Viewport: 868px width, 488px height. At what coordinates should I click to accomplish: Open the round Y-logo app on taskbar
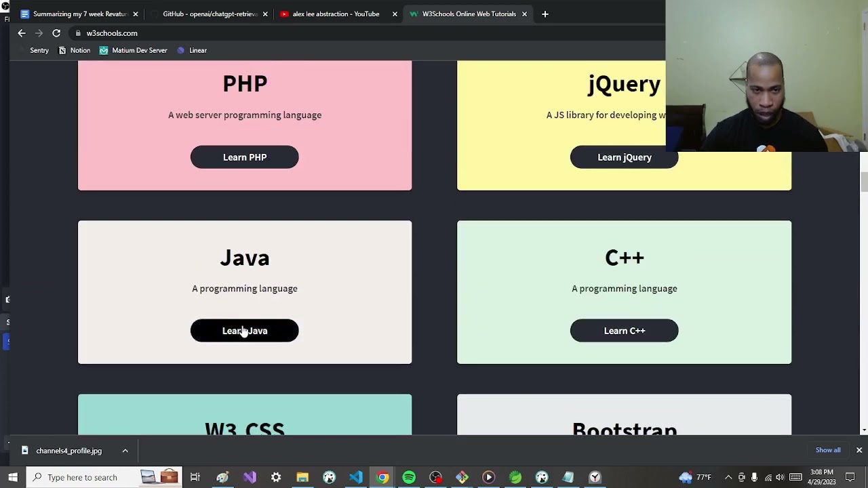coord(595,477)
